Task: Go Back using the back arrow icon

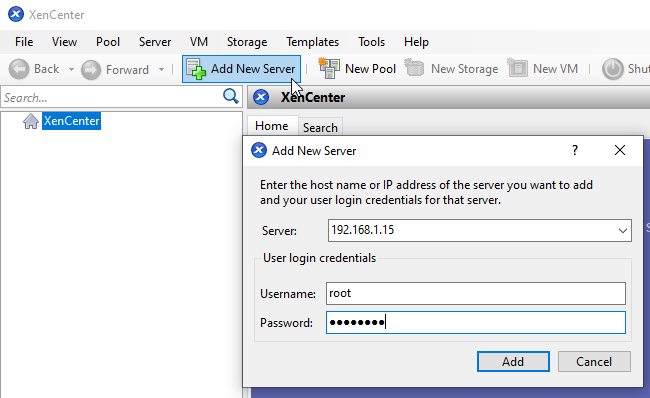Action: pyautogui.click(x=19, y=69)
